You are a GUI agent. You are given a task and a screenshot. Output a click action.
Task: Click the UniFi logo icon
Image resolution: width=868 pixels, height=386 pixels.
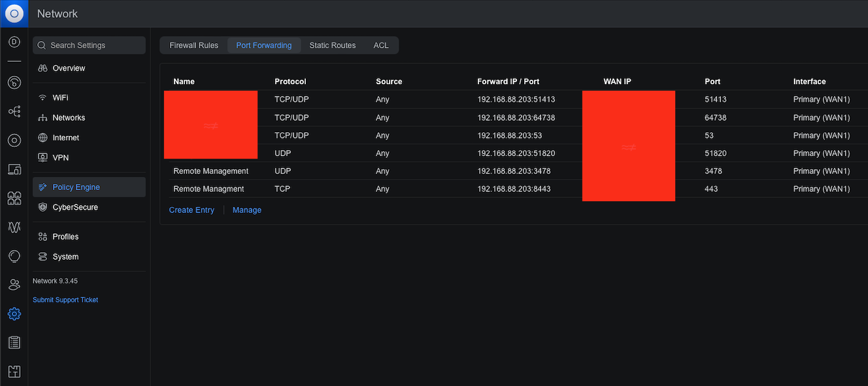[x=14, y=14]
